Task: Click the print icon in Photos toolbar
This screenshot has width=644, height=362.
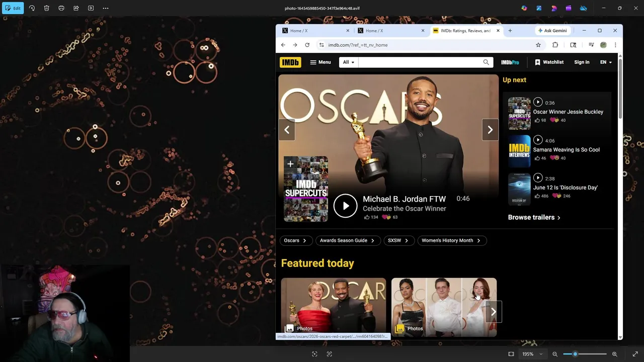Action: pos(61,8)
